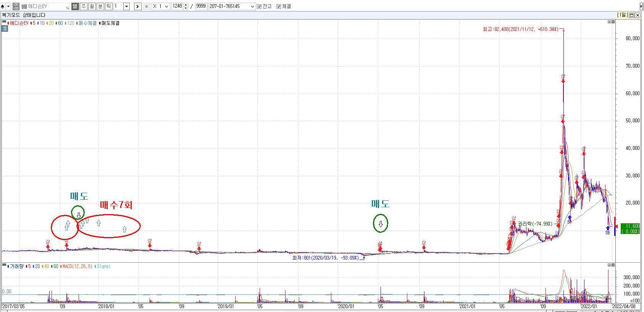The height and width of the screenshot is (312, 644).
Task: Maximize the chart pane beside [1일]
Action: click(x=631, y=15)
